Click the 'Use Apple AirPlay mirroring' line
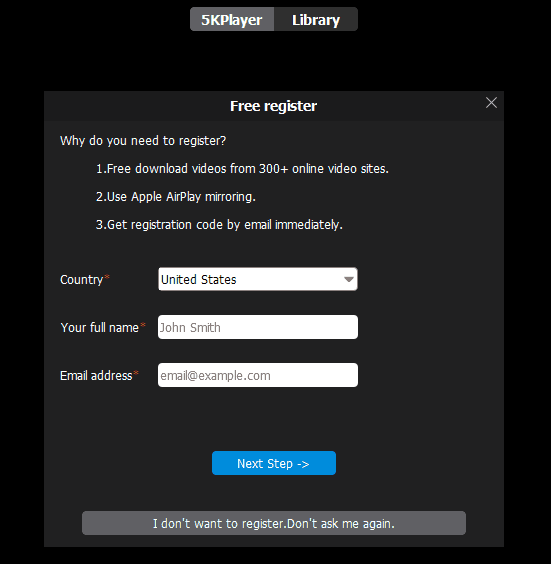The height and width of the screenshot is (564, 551). coord(176,197)
